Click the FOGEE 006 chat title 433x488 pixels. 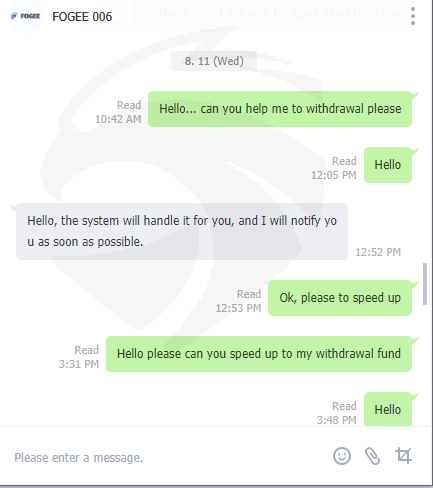tap(82, 17)
